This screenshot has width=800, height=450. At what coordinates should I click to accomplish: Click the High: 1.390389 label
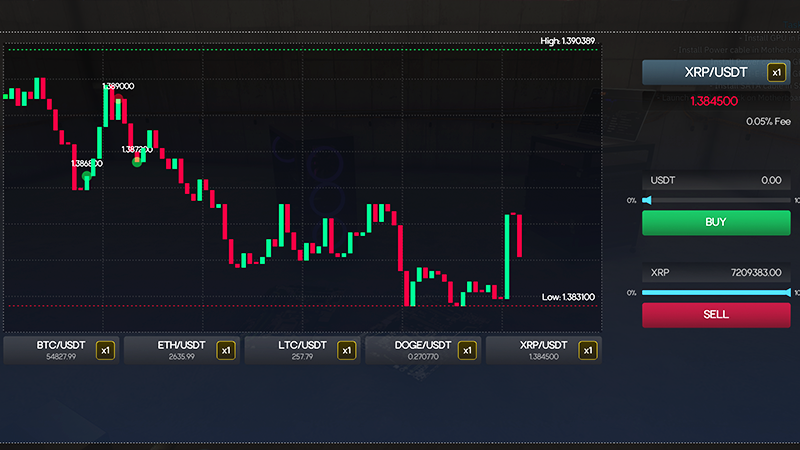point(568,41)
